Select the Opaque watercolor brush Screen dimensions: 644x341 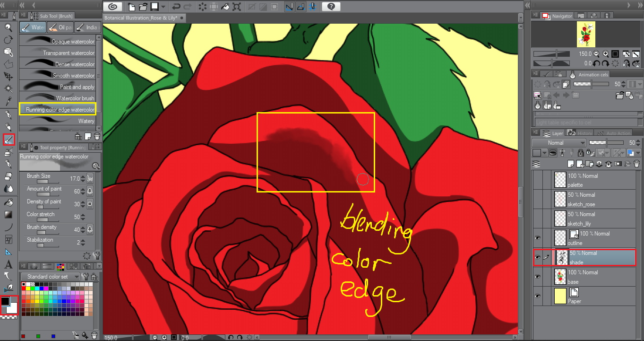[x=57, y=42]
